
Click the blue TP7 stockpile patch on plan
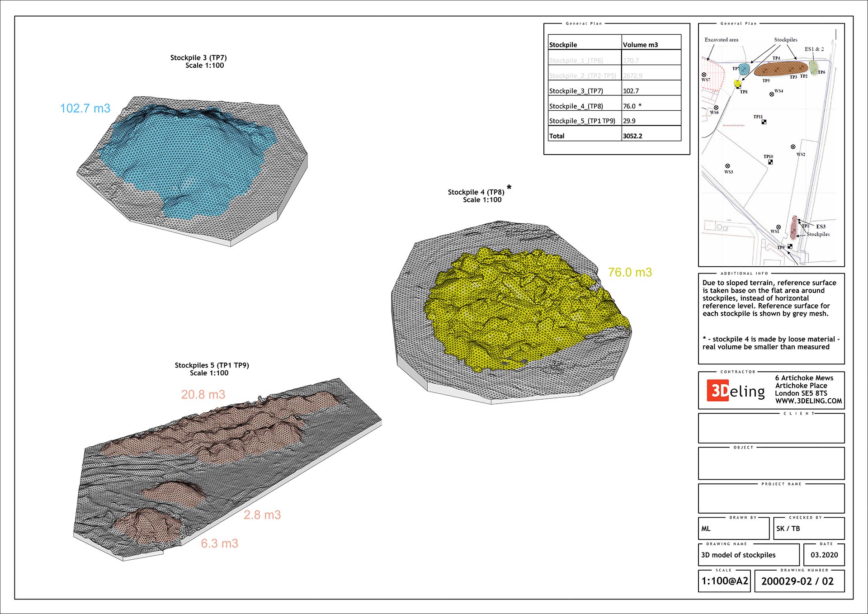(744, 70)
